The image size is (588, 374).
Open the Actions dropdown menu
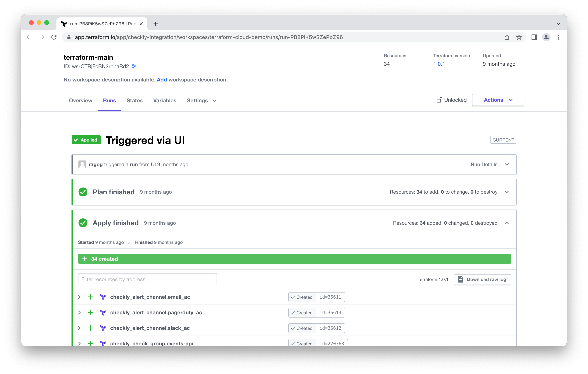(498, 100)
